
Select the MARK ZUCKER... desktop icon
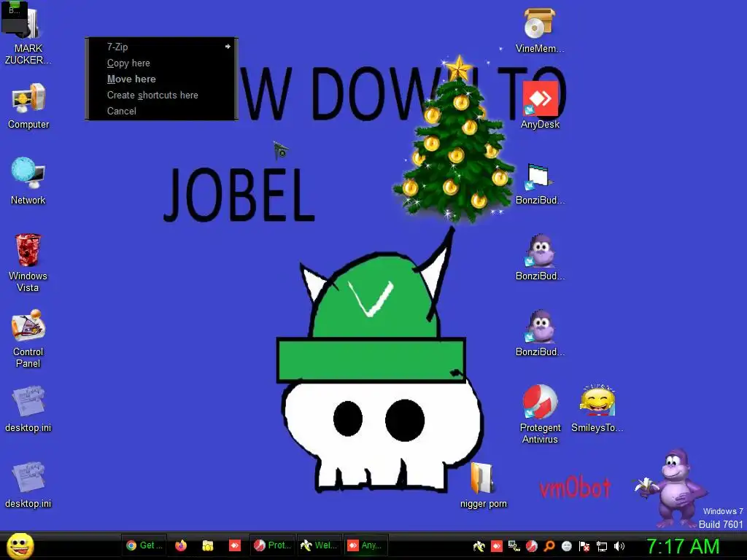pos(28,36)
